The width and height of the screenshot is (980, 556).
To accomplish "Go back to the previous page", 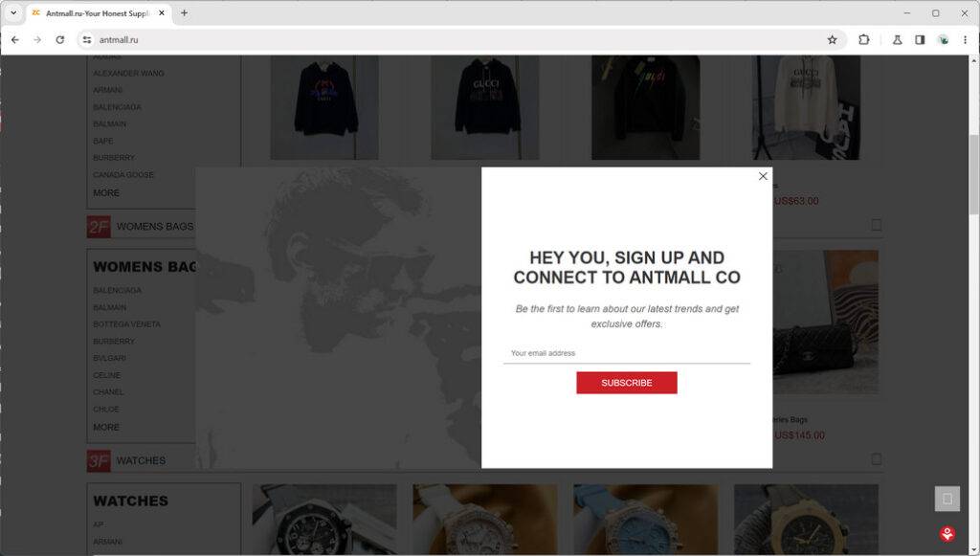I will pos(15,40).
